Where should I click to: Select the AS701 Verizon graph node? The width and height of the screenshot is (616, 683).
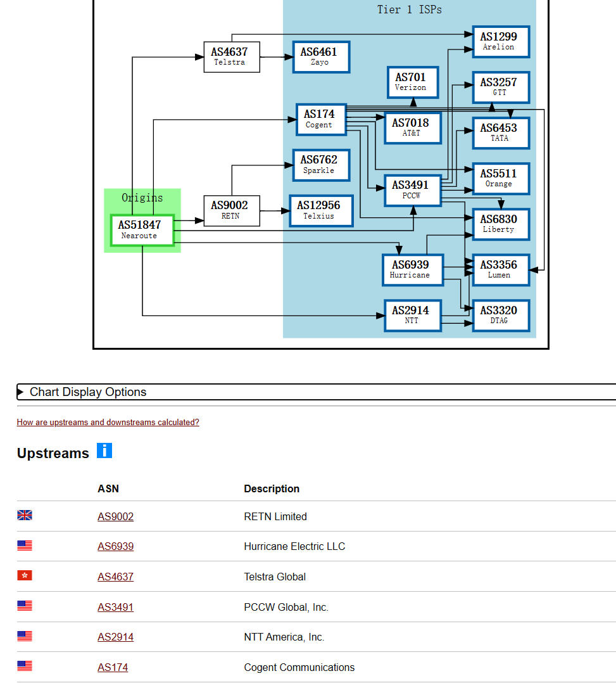pyautogui.click(x=413, y=82)
